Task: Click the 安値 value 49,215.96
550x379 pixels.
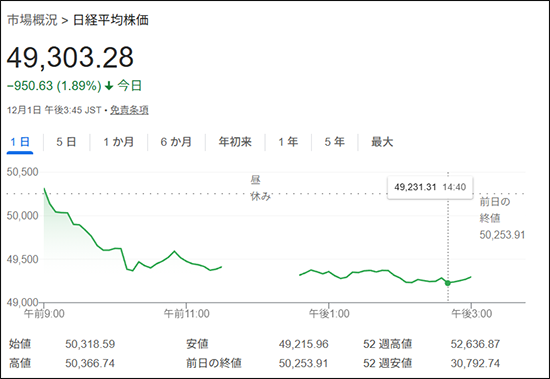Action: tap(304, 344)
